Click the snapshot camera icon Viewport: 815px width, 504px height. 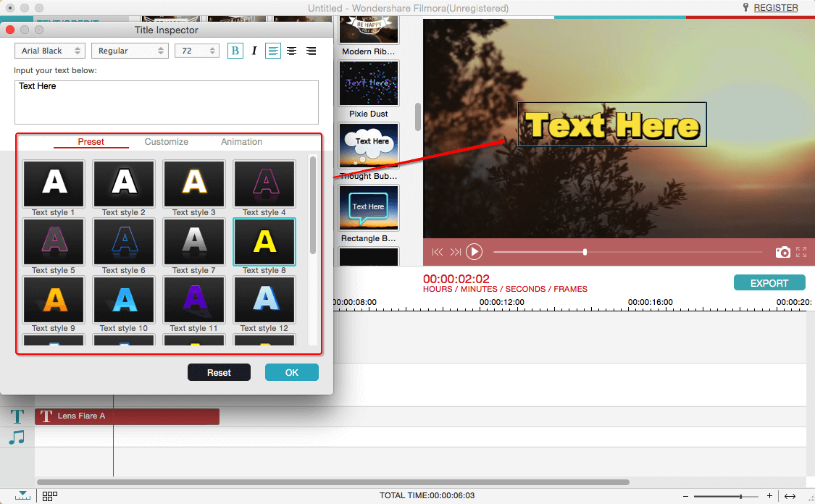point(782,252)
